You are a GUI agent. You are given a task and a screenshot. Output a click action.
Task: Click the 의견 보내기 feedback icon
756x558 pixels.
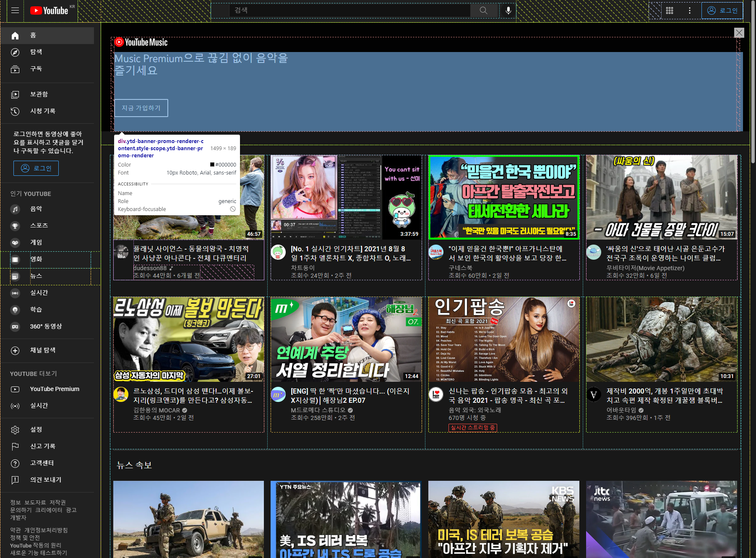(15, 480)
